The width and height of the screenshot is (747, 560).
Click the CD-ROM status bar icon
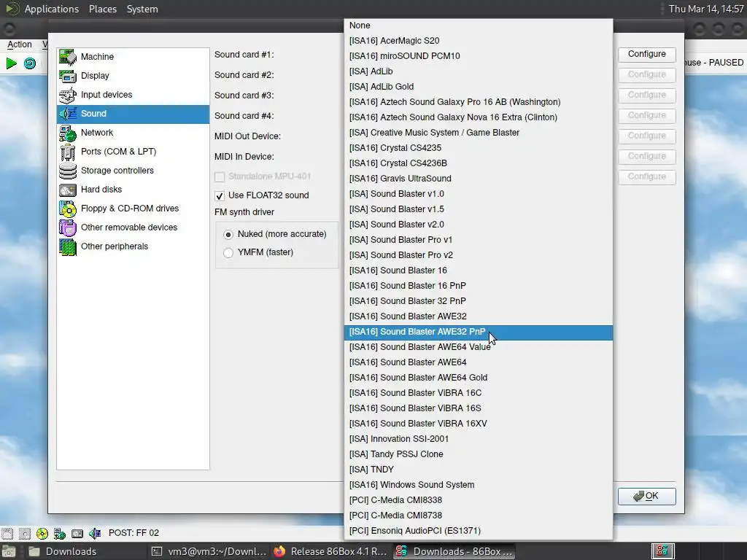point(42,533)
